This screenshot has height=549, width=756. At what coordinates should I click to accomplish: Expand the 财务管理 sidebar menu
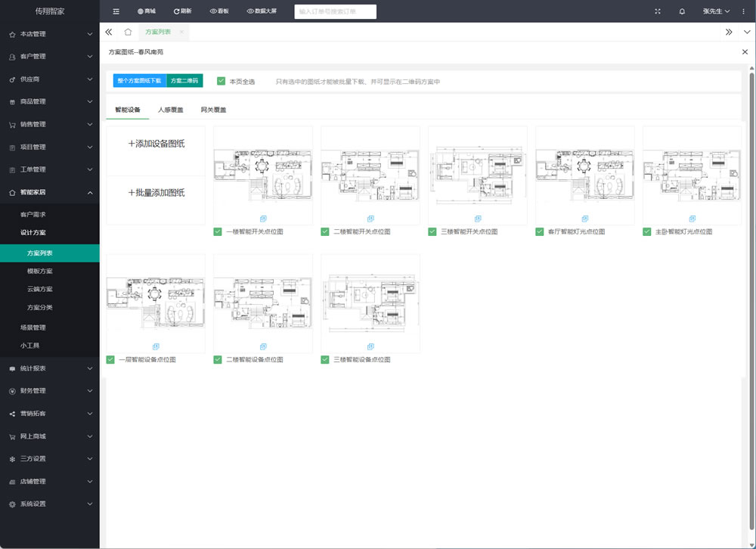(x=50, y=391)
